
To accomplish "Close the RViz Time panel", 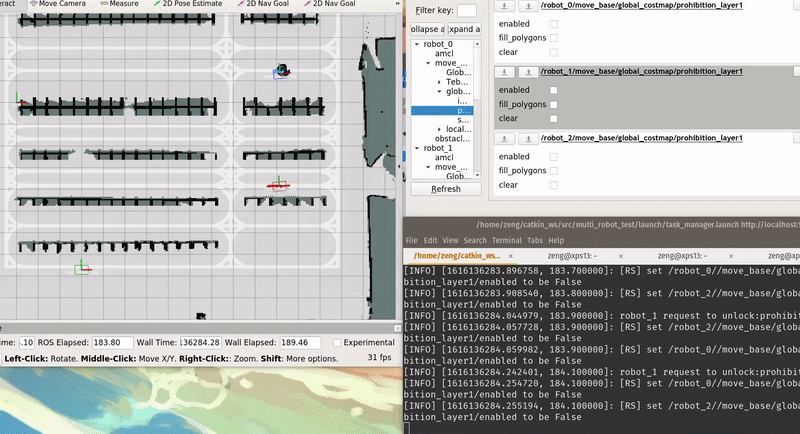I will tap(397, 328).
